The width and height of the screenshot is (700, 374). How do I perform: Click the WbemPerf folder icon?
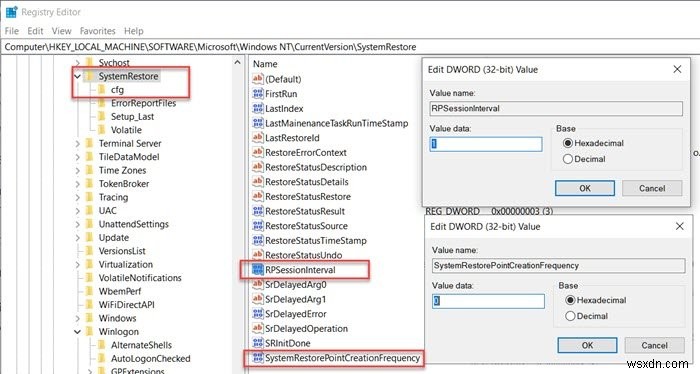coord(90,291)
